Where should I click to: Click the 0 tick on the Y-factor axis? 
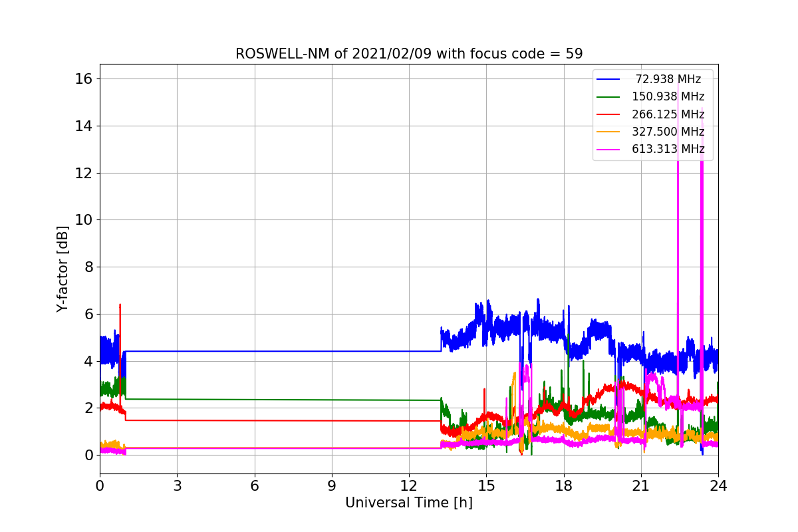(x=89, y=455)
